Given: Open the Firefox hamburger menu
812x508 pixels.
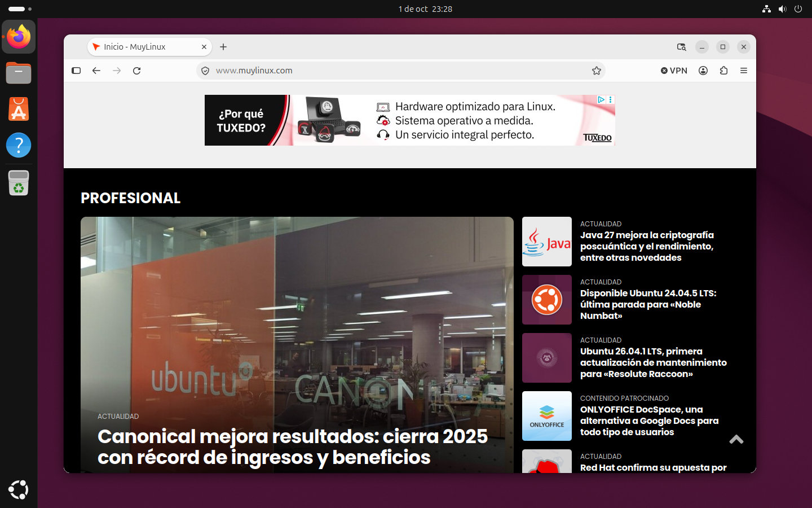Looking at the screenshot, I should tap(744, 71).
